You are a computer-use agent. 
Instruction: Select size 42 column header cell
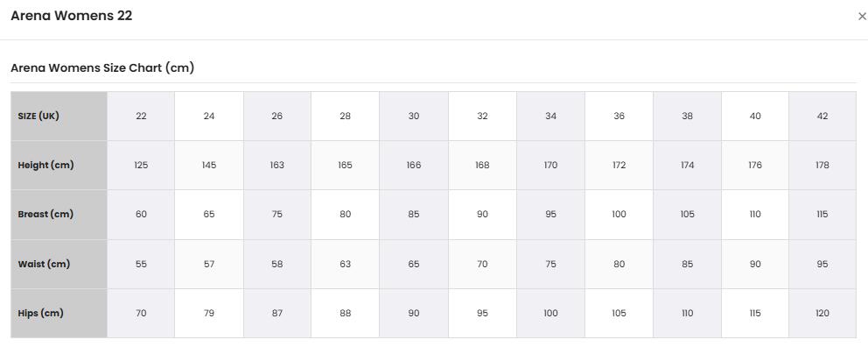click(822, 116)
